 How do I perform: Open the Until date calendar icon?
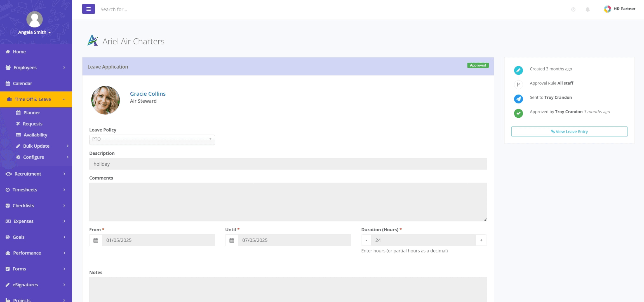[x=232, y=240]
